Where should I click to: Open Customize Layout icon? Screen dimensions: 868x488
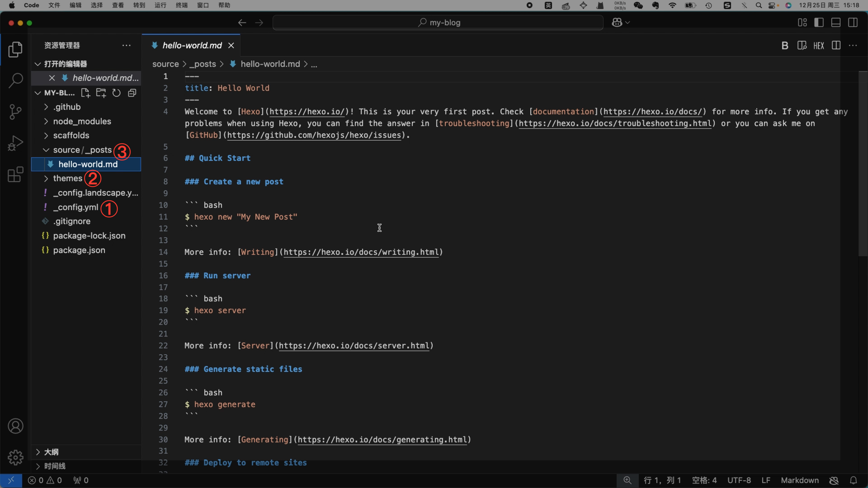(802, 23)
